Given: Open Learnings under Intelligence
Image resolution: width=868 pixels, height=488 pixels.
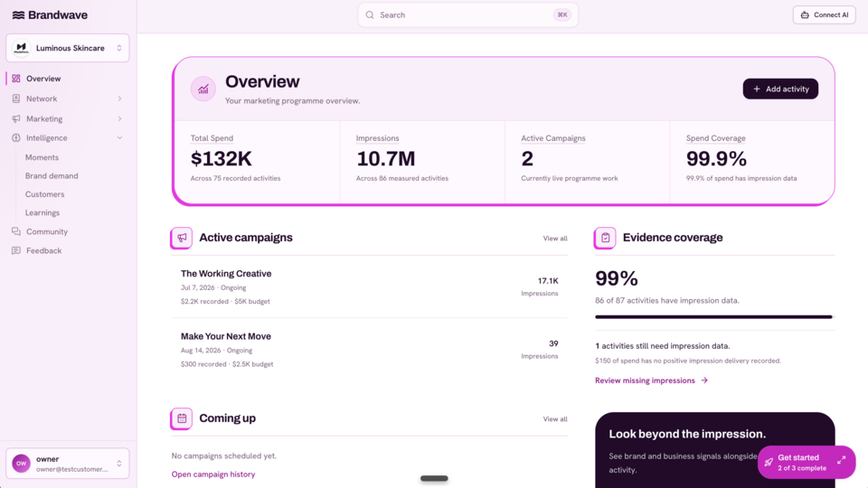Looking at the screenshot, I should tap(42, 212).
